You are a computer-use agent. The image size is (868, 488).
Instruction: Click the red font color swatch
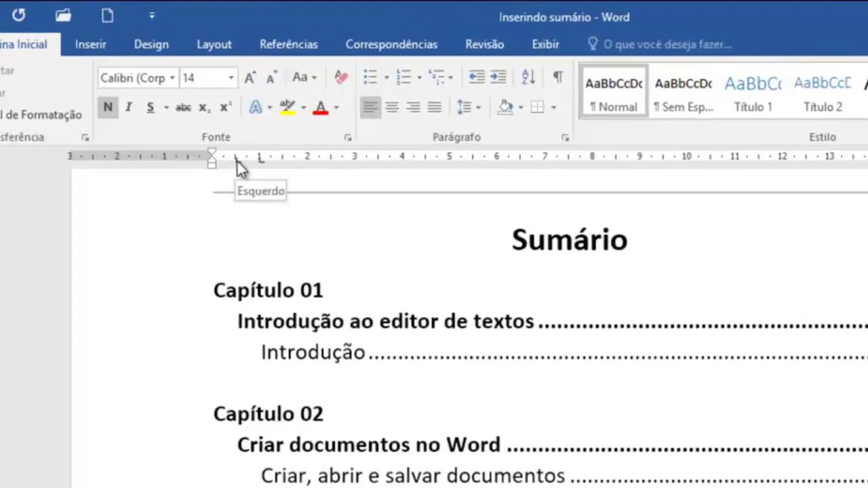click(319, 107)
